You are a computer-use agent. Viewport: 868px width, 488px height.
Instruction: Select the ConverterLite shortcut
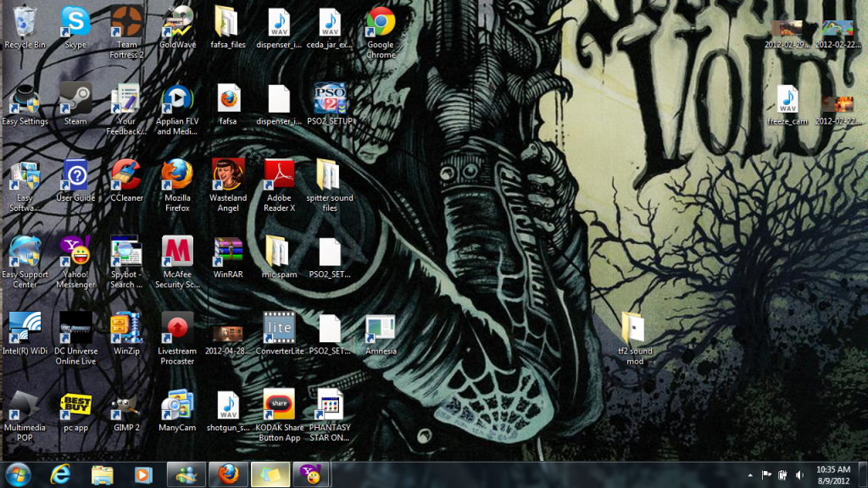[279, 334]
